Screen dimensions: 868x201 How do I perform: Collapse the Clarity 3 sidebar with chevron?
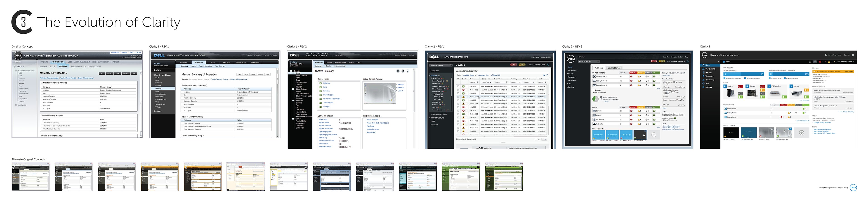click(x=719, y=62)
